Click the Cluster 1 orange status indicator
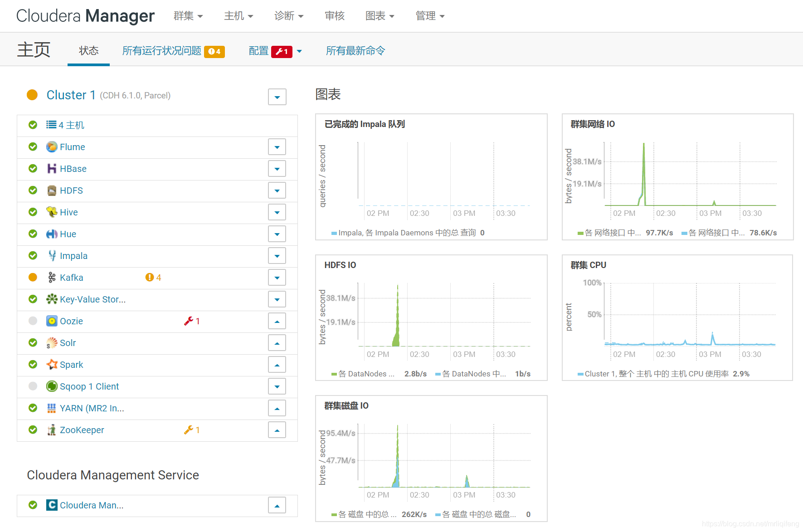The image size is (803, 532). click(x=32, y=95)
